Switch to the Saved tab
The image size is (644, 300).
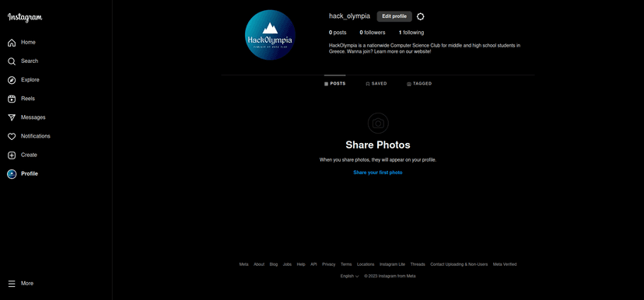(376, 84)
